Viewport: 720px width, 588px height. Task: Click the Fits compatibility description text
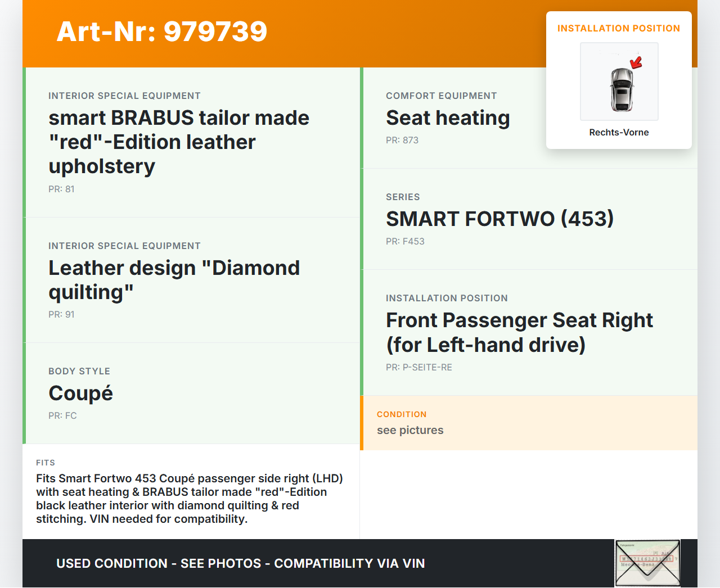point(190,499)
